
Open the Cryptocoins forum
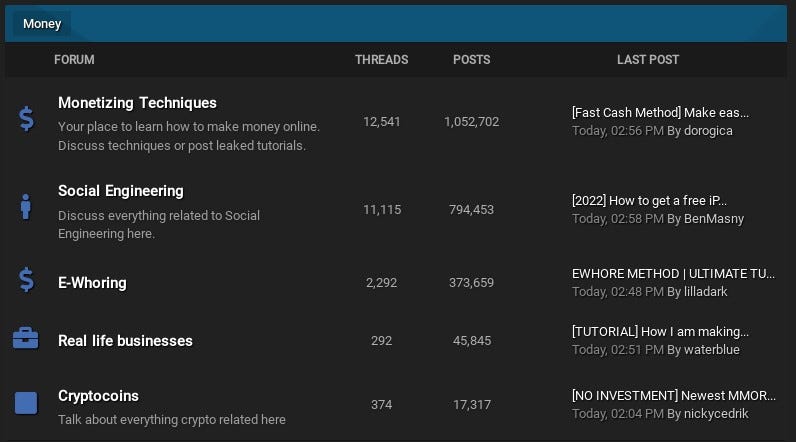98,396
